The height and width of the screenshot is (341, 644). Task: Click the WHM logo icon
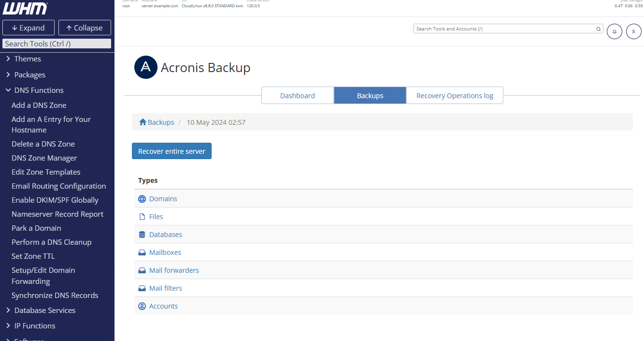26,8
